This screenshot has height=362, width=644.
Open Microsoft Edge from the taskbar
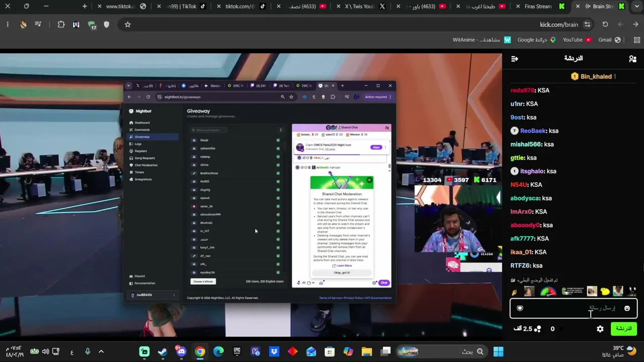coord(218,351)
